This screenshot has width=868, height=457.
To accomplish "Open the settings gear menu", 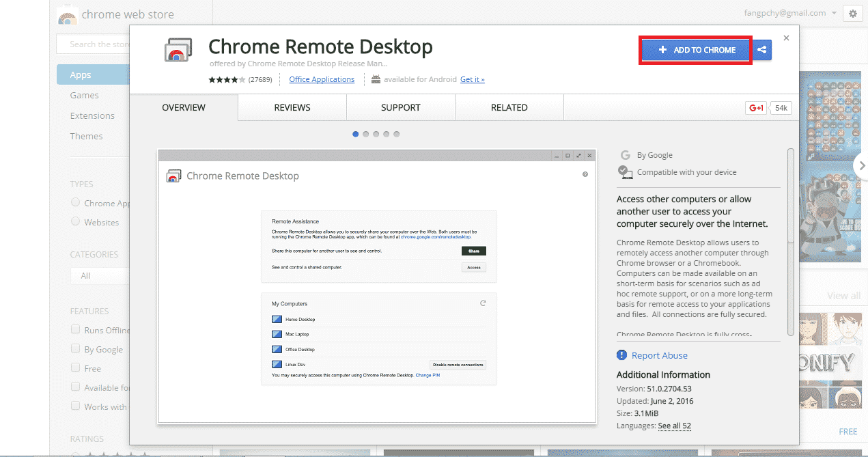I will [852, 13].
